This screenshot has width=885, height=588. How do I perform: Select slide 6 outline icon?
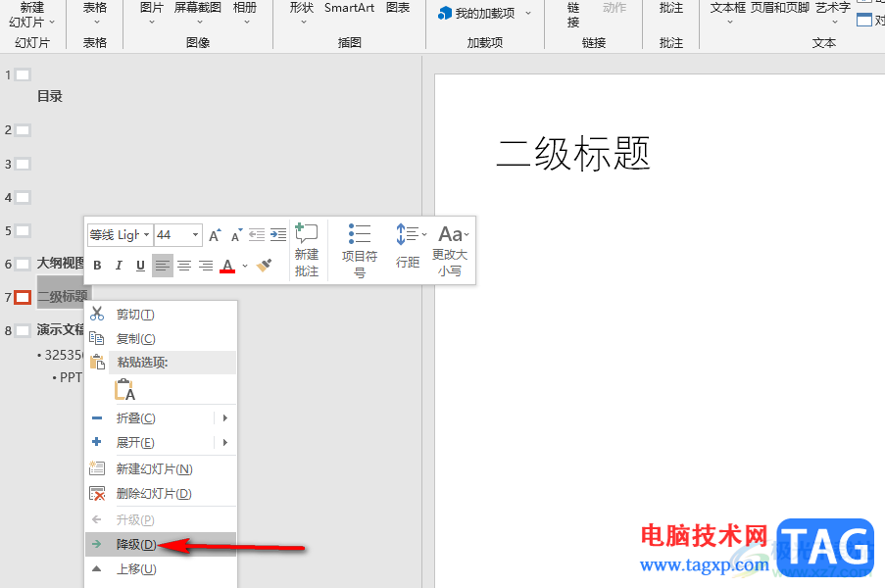(23, 264)
